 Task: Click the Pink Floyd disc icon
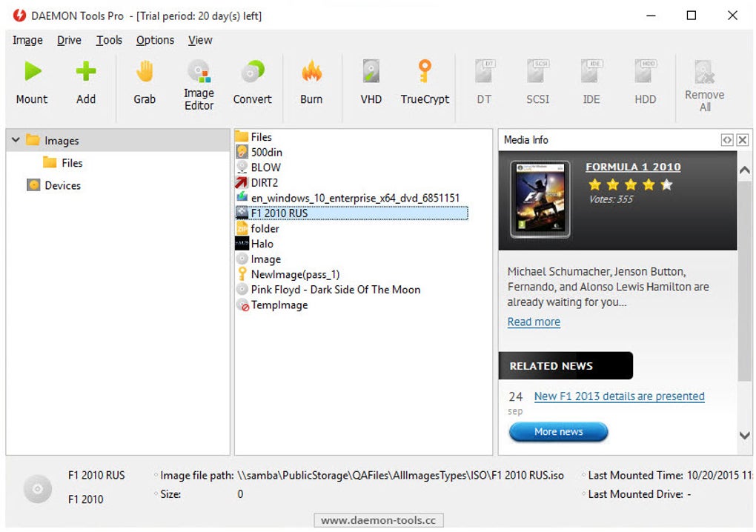point(242,289)
